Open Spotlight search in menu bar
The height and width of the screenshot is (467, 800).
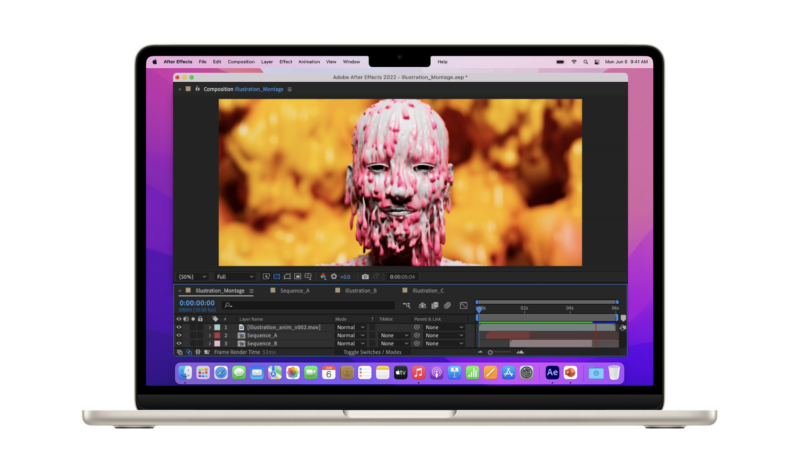click(585, 62)
